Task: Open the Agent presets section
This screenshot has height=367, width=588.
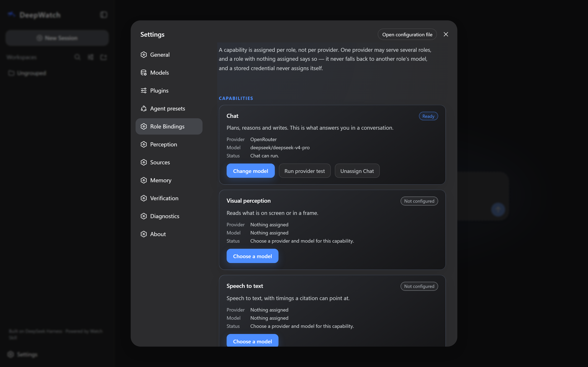Action: tap(169, 108)
